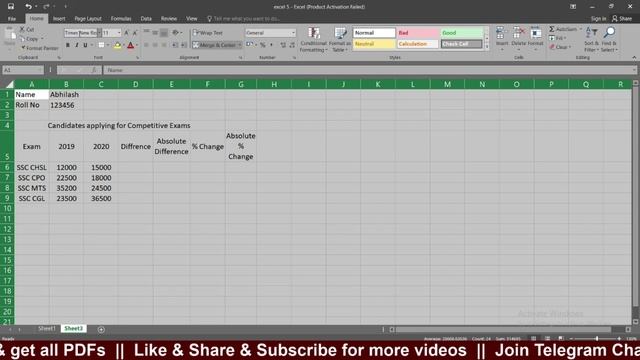Open the font name dropdown

pos(99,33)
